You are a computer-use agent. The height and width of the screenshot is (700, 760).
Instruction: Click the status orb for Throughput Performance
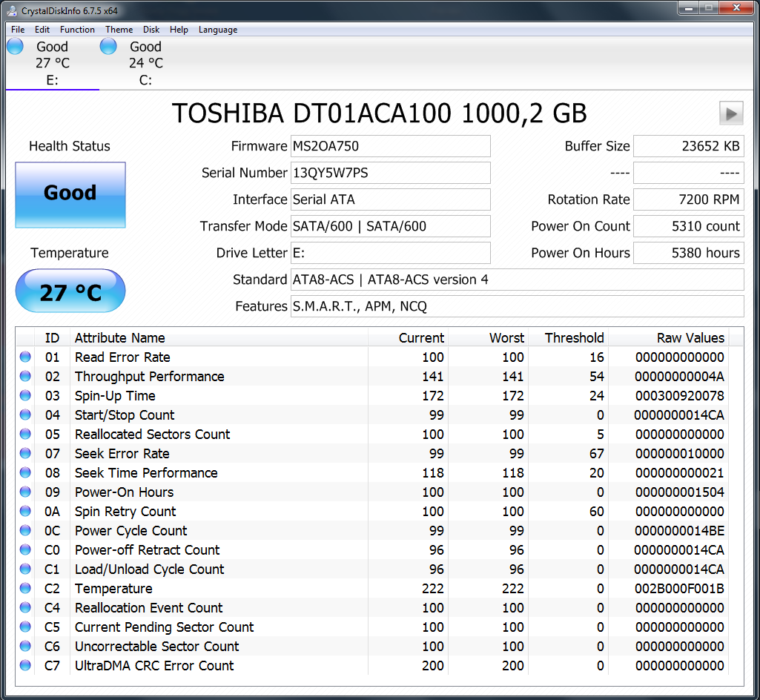[25, 376]
